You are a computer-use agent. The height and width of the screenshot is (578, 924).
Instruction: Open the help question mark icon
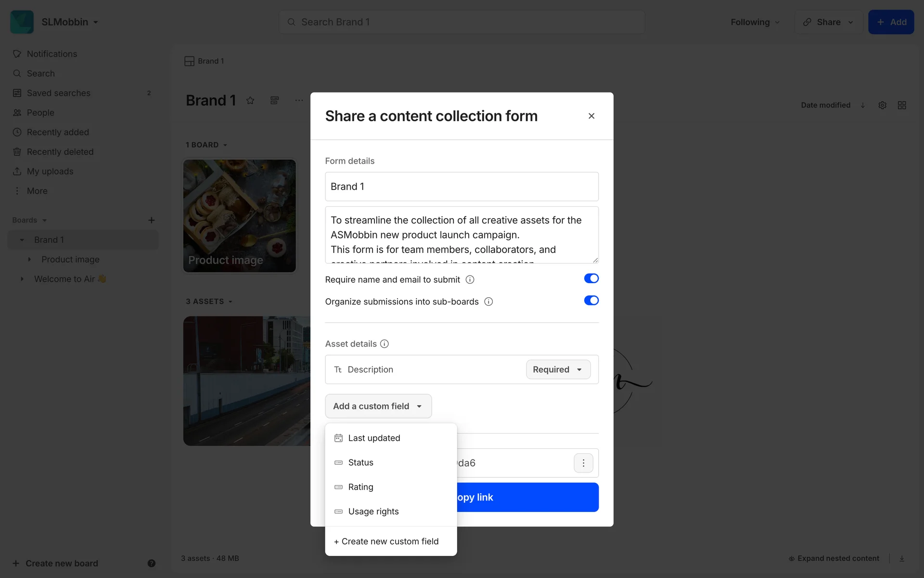[152, 563]
